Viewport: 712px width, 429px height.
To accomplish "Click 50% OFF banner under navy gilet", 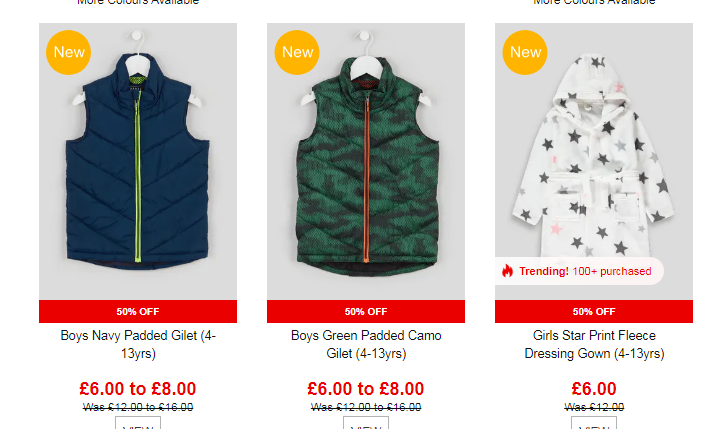I will coord(138,311).
